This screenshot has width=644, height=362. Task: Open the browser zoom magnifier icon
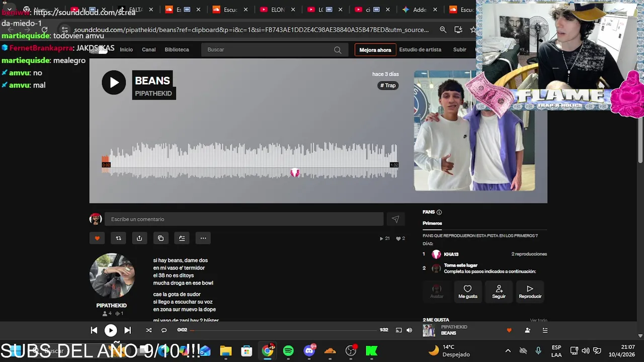coord(443,30)
